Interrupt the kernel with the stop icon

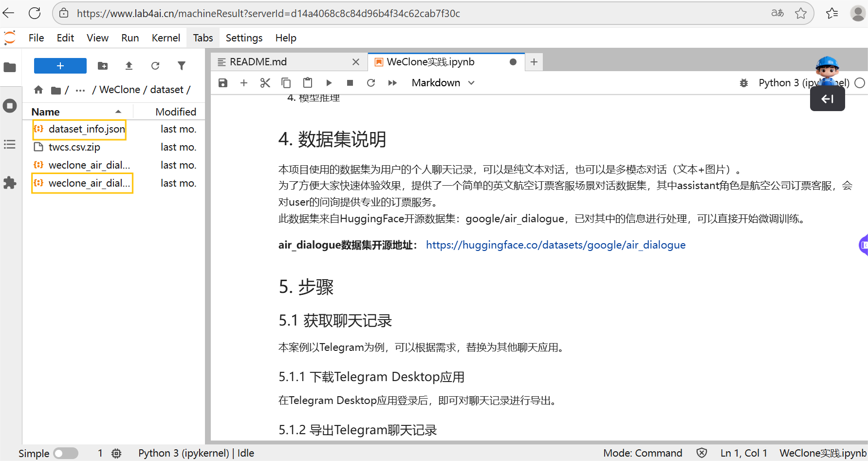point(350,83)
